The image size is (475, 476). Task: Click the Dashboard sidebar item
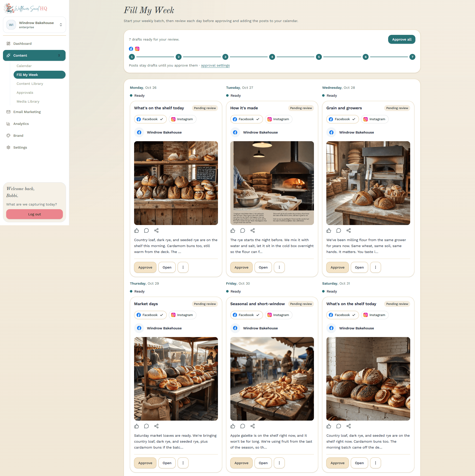[x=34, y=44]
